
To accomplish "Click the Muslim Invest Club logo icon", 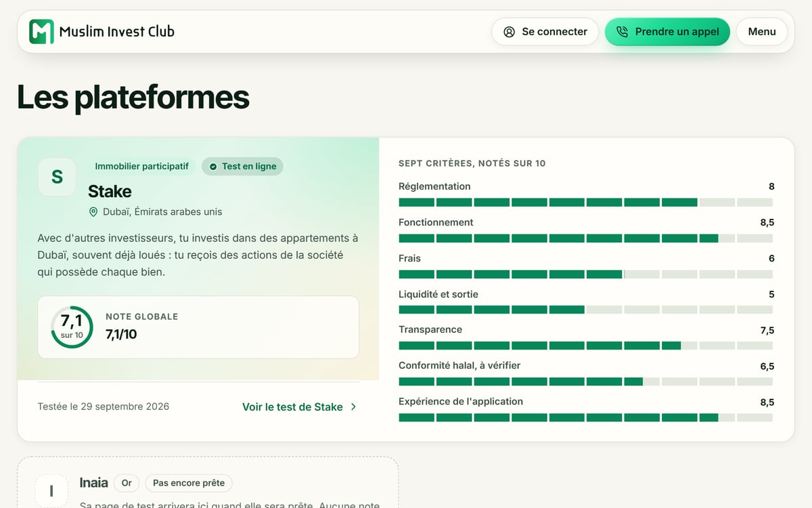I will (x=41, y=32).
